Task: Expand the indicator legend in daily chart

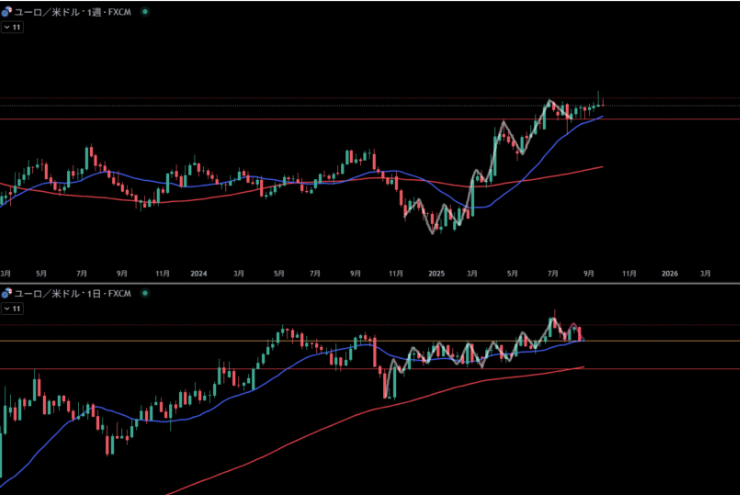Action: coord(12,309)
